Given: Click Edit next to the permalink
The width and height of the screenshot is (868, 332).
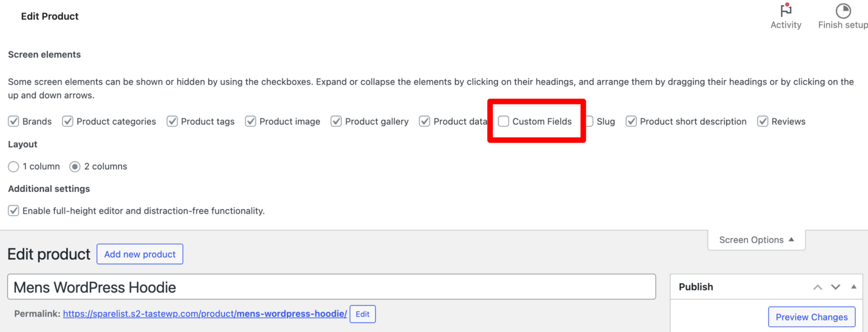Looking at the screenshot, I should pyautogui.click(x=362, y=314).
